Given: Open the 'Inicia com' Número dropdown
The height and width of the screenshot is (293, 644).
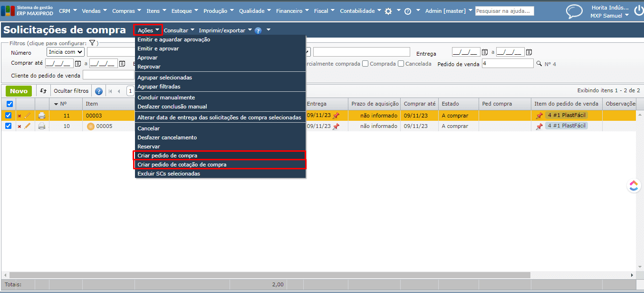Looking at the screenshot, I should click(x=66, y=52).
